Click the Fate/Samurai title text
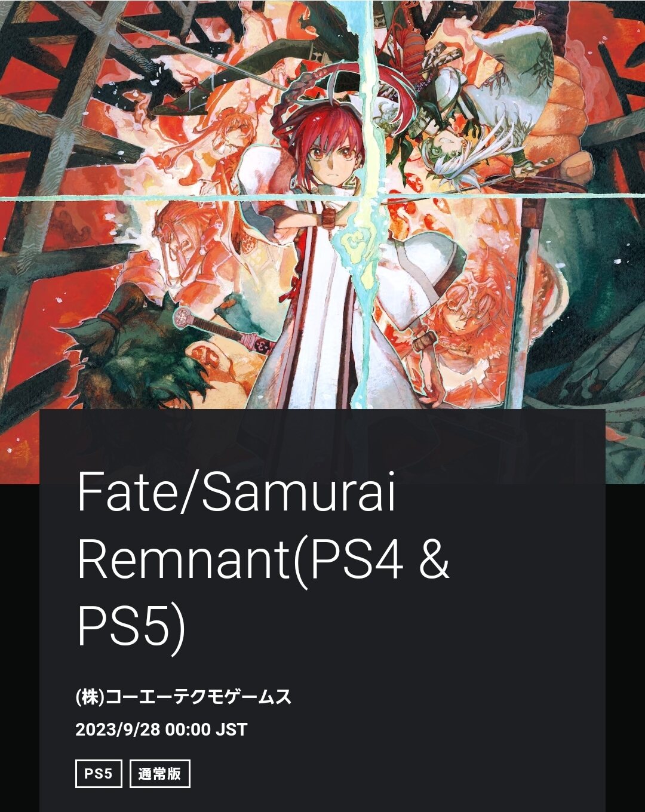 [x=236, y=492]
